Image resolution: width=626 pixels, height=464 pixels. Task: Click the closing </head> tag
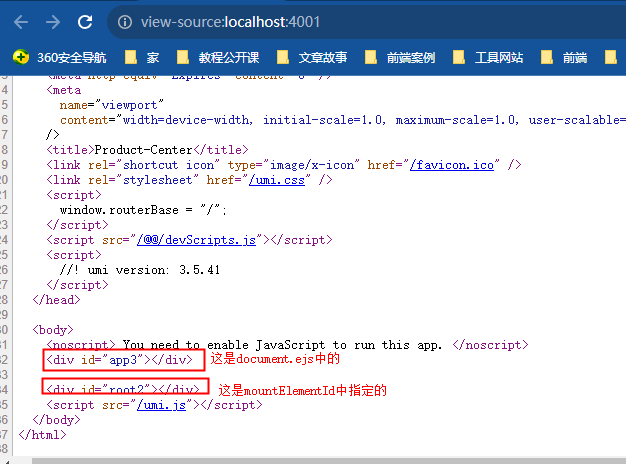[x=56, y=300]
